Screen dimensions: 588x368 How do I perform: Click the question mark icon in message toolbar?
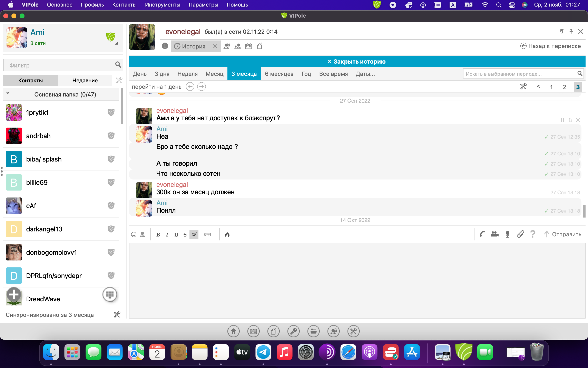(x=533, y=234)
